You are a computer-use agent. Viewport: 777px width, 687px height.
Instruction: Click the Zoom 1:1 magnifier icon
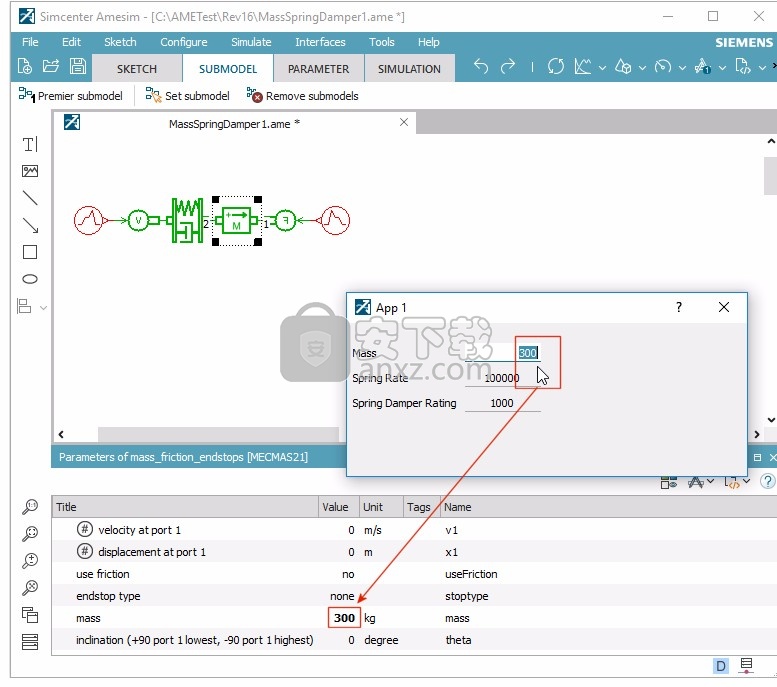click(30, 507)
